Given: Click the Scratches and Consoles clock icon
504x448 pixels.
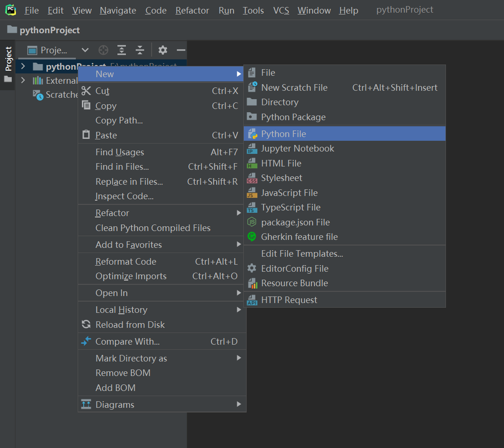Looking at the screenshot, I should coord(38,95).
